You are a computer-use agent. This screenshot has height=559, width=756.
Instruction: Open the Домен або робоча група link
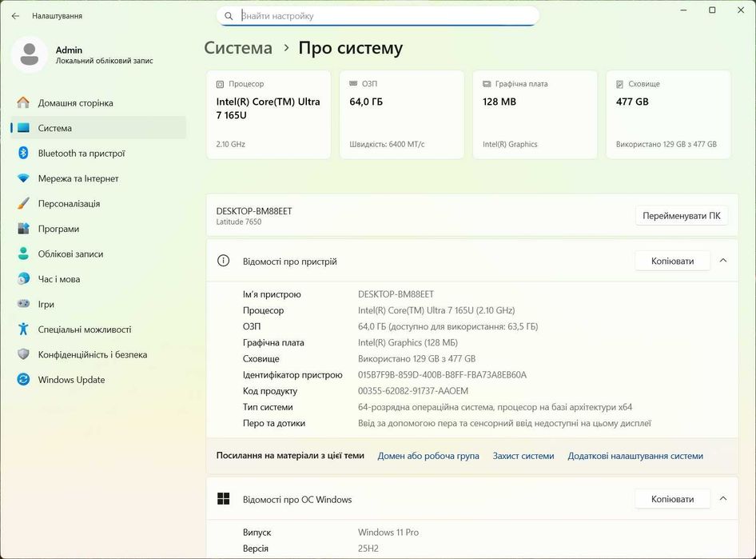click(x=428, y=456)
